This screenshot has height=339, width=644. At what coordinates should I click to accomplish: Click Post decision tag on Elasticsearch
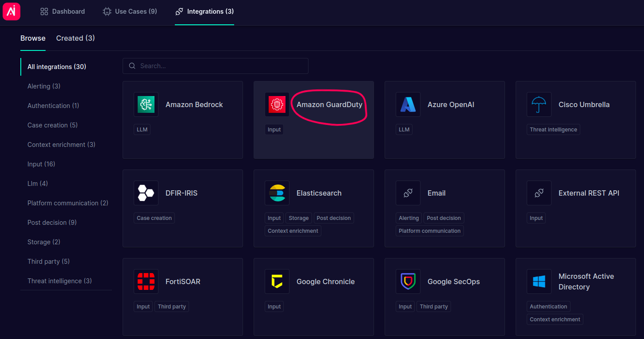[x=334, y=218]
